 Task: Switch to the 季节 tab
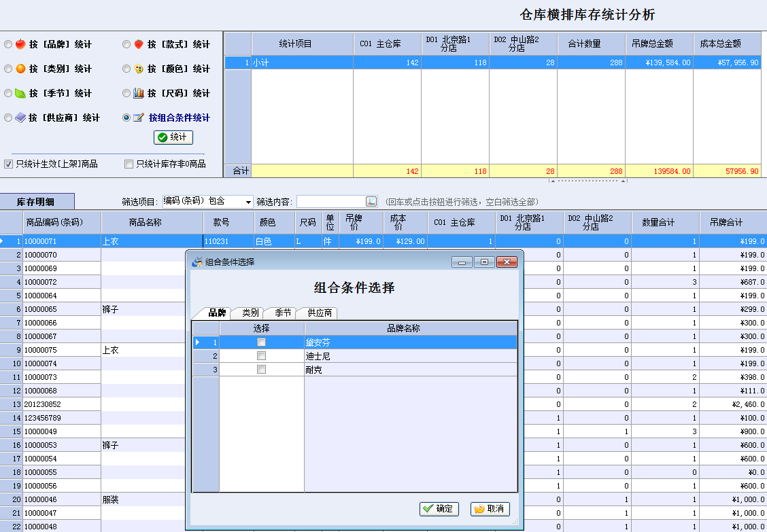[283, 313]
